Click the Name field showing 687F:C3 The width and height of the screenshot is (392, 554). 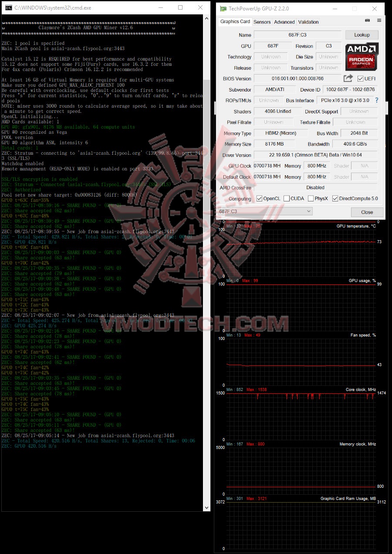tap(297, 35)
